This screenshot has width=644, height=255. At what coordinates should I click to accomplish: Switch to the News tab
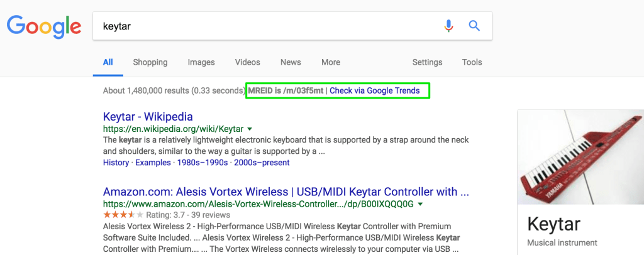coord(291,62)
